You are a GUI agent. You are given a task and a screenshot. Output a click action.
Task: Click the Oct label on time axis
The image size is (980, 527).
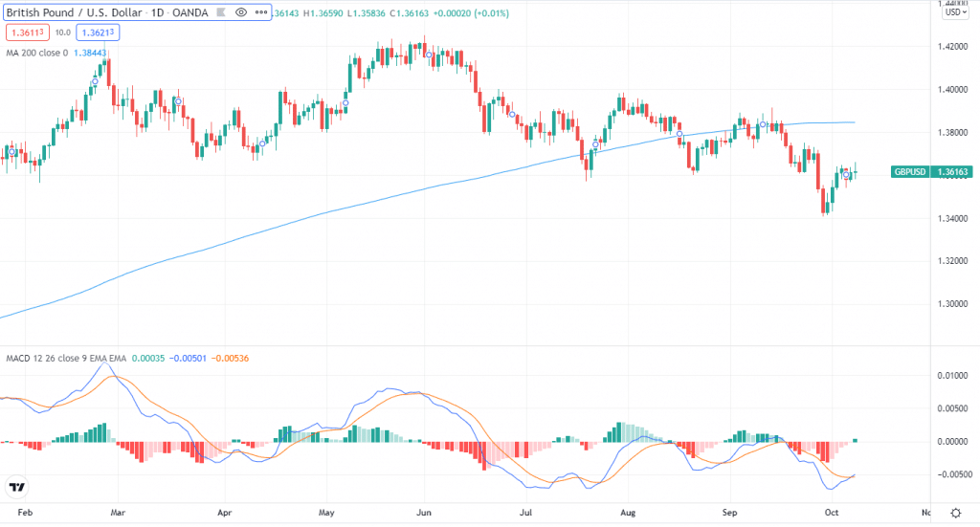coord(832,513)
